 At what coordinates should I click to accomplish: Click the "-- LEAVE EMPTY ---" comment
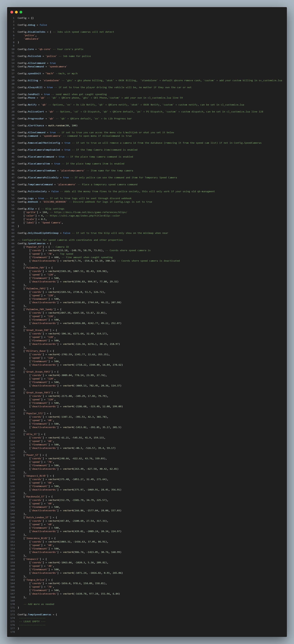[32, 621]
